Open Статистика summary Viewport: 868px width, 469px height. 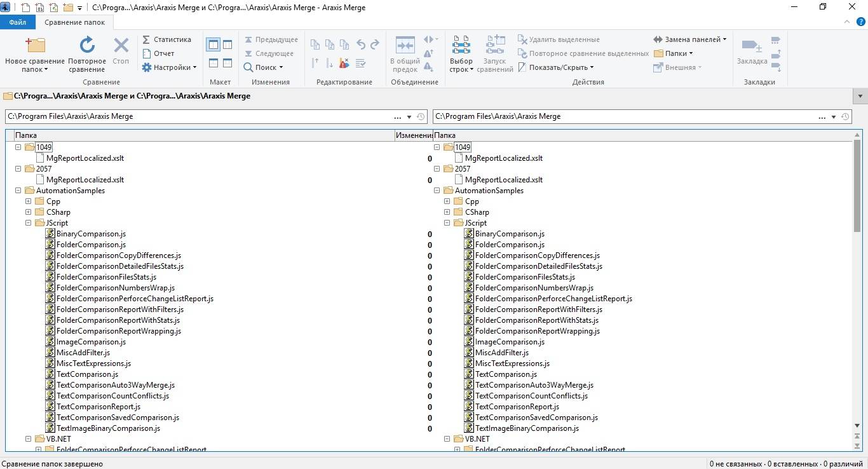click(166, 39)
